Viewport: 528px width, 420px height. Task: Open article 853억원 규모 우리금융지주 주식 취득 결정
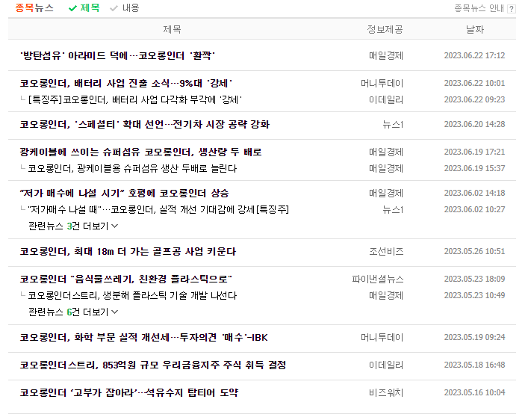click(153, 365)
